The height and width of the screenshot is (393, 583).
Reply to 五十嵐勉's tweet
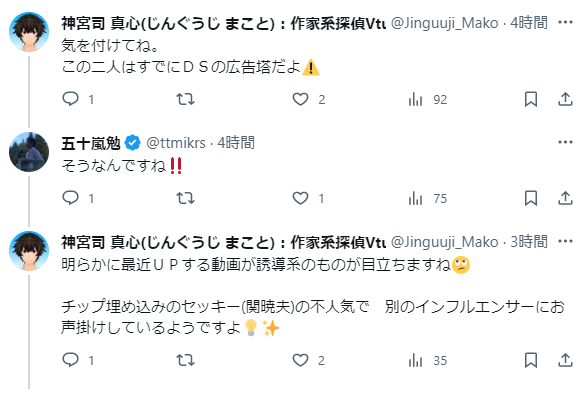point(70,198)
